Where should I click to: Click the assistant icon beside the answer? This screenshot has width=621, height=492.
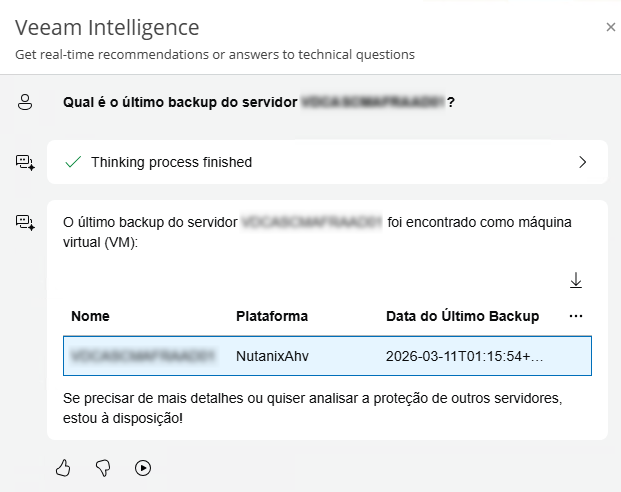[x=25, y=222]
